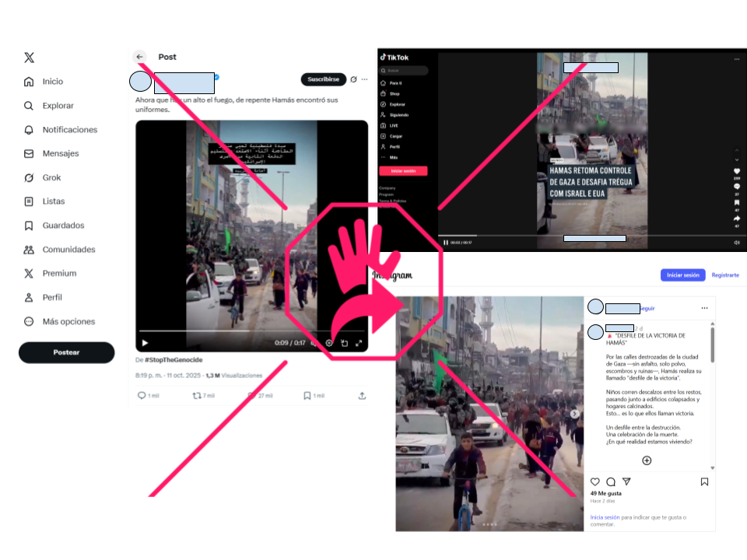
Task: Click the blue Iniciar sesión button on Instagram
Action: [x=682, y=275]
